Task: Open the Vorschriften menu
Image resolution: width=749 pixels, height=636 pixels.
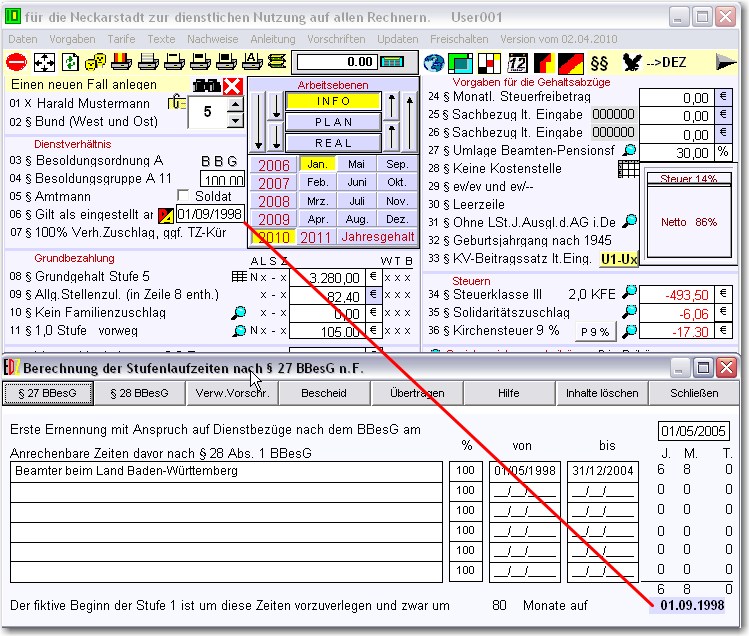Action: click(336, 39)
